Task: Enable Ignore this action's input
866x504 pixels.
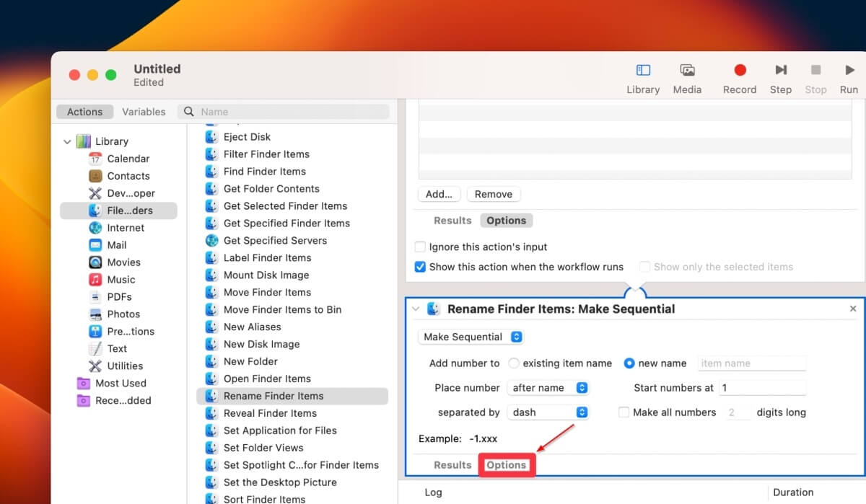Action: click(x=420, y=247)
